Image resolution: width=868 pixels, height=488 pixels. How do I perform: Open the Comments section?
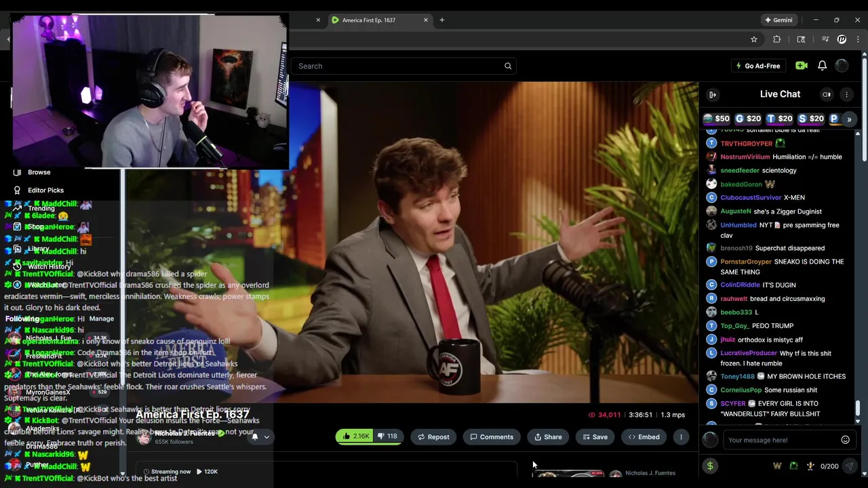coord(492,436)
